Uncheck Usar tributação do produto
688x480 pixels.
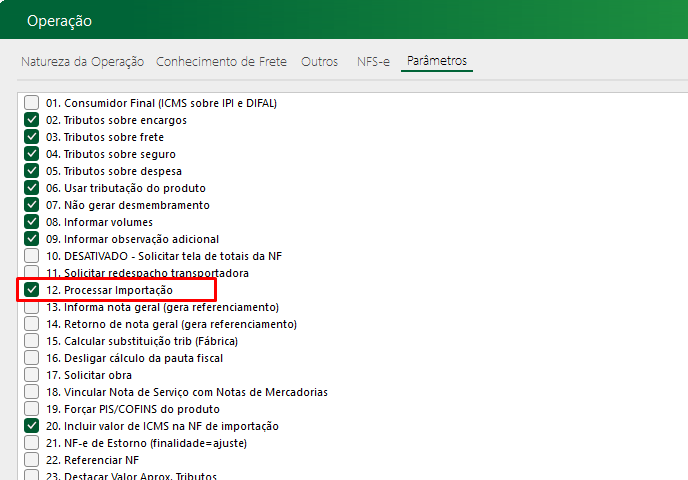tap(32, 188)
